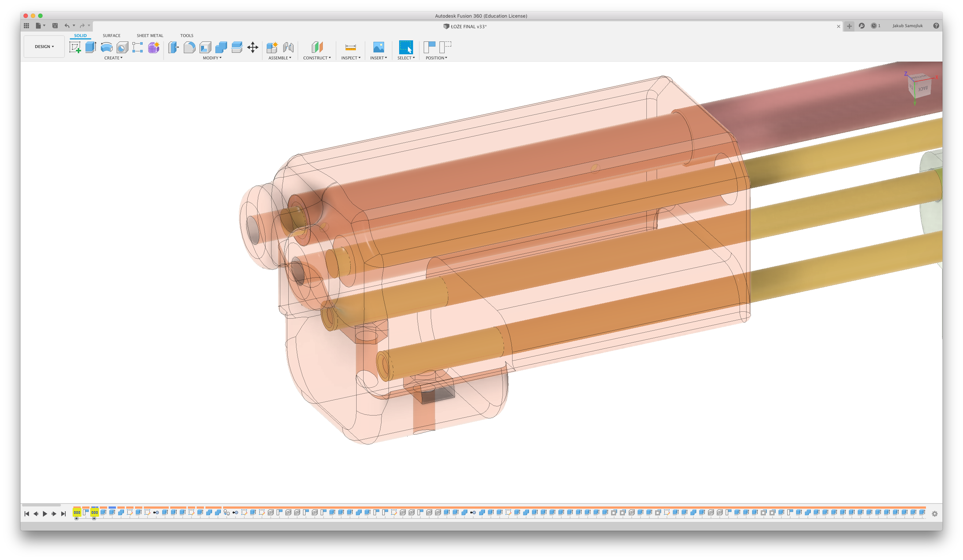963x560 pixels.
Task: Click the Create Sketch tool icon
Action: click(75, 47)
